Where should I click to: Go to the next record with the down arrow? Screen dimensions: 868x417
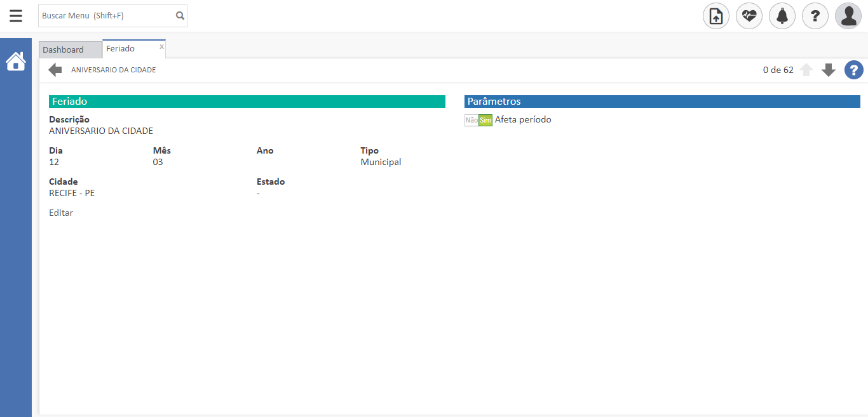(x=828, y=70)
